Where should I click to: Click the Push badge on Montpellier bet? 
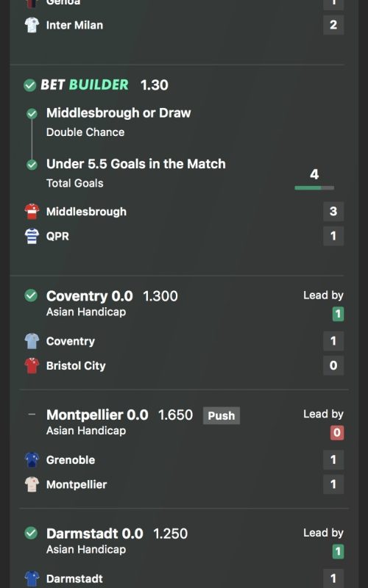click(222, 415)
